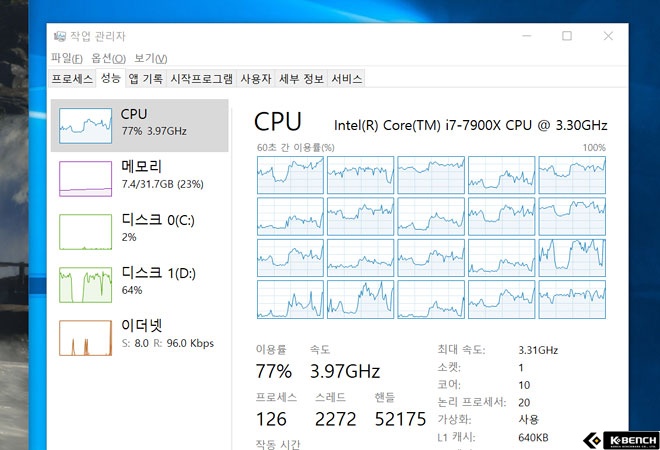Image resolution: width=660 pixels, height=450 pixels.
Task: Click the Task Manager title bar icon
Action: [x=60, y=36]
